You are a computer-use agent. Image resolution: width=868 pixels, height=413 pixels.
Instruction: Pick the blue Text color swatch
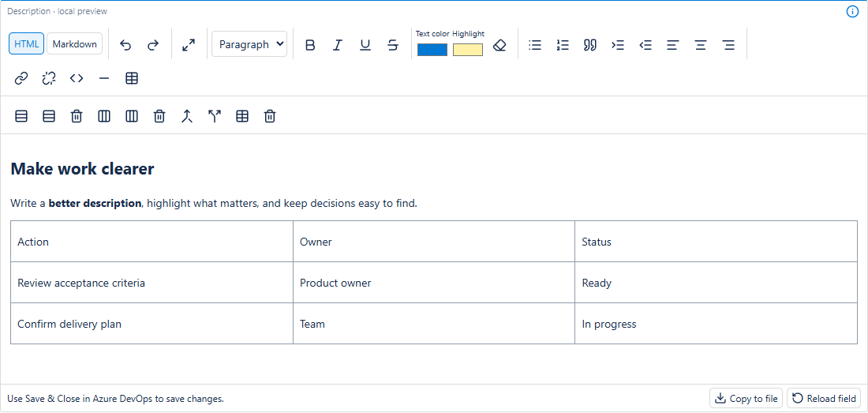pos(432,50)
